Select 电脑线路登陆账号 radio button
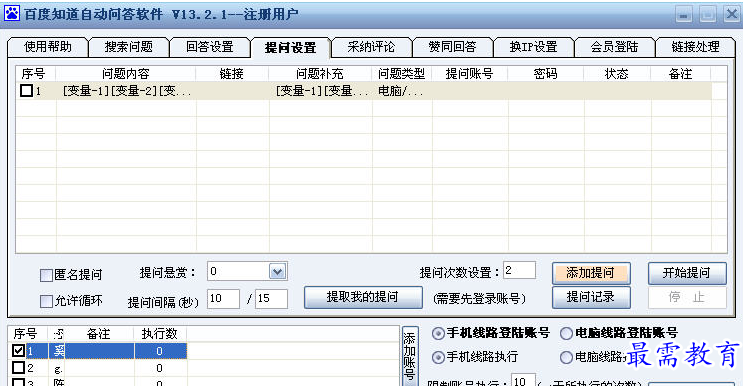 point(566,334)
